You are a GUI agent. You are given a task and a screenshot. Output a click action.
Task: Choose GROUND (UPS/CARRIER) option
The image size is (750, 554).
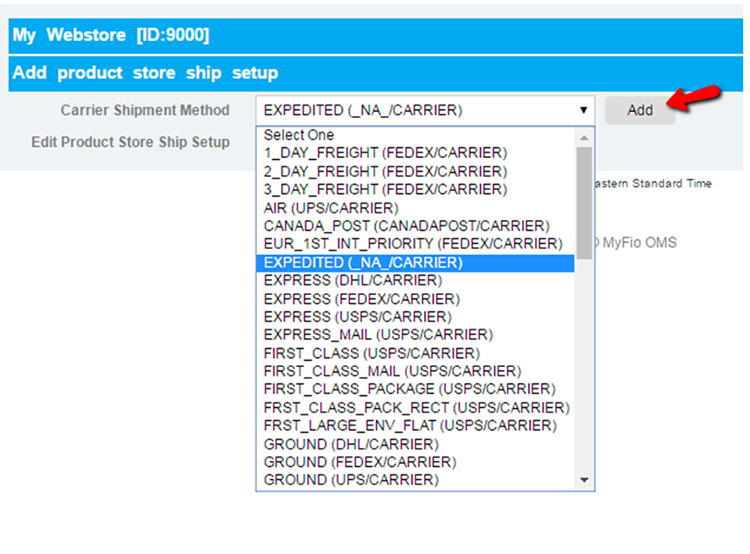coord(415,480)
